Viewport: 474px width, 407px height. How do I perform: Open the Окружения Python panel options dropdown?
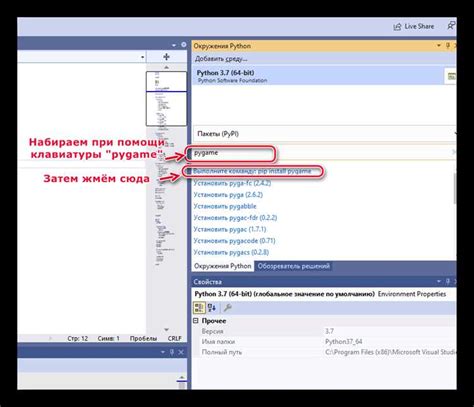point(439,46)
